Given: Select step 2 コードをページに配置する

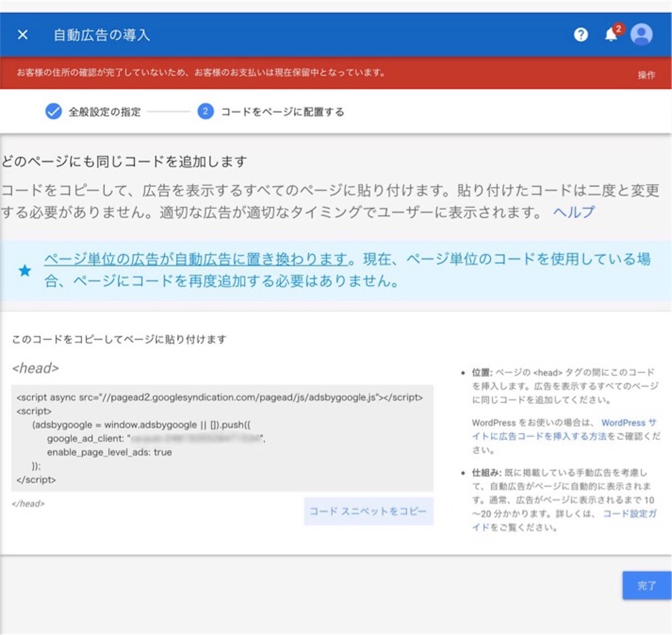Looking at the screenshot, I should pyautogui.click(x=271, y=112).
